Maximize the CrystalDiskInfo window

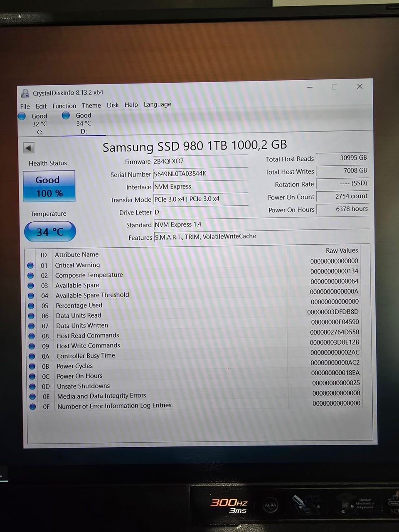(335, 87)
